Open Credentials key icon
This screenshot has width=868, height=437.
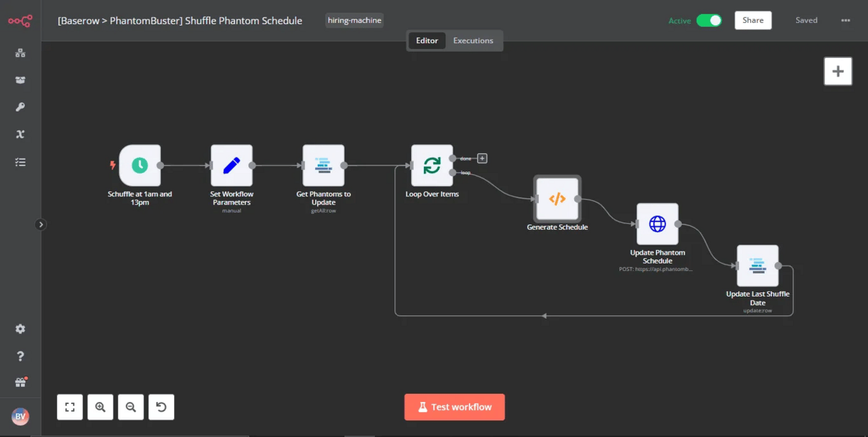20,107
